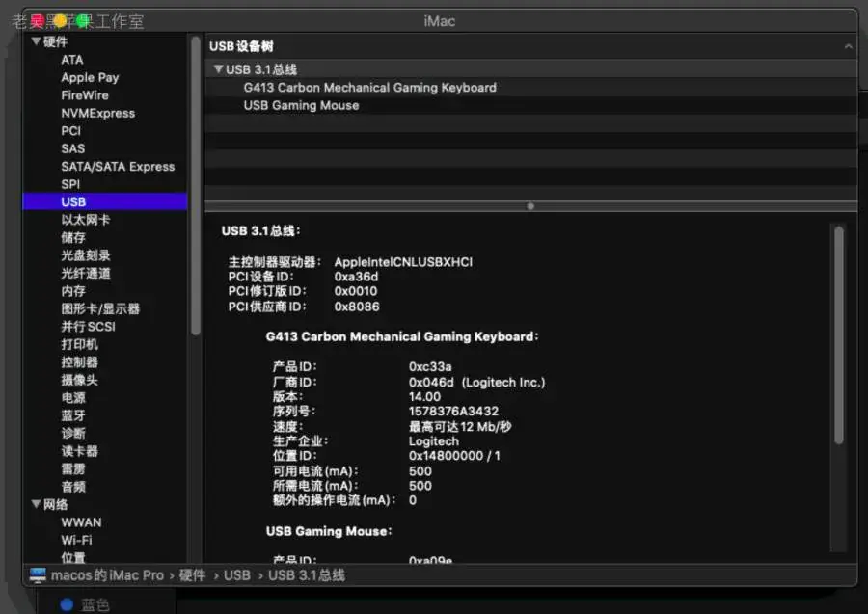Click USB in the bottom path bar
Screen dimensions: 868x614
point(237,575)
